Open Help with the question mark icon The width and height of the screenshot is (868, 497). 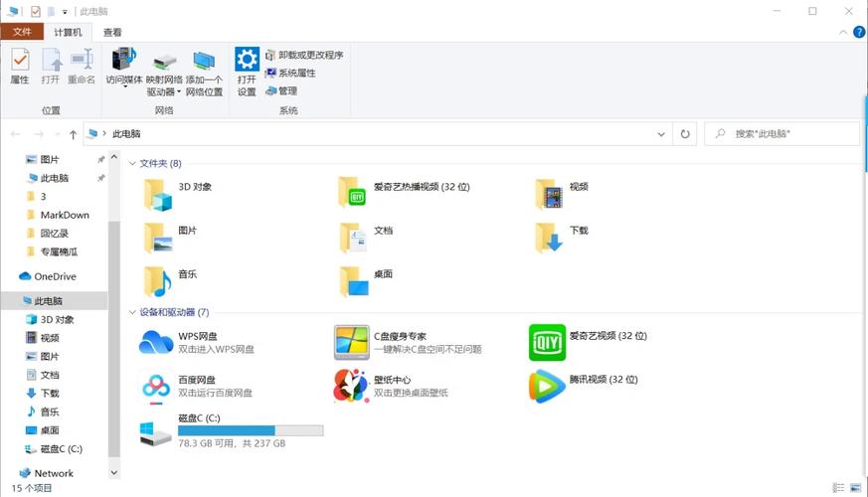point(859,32)
